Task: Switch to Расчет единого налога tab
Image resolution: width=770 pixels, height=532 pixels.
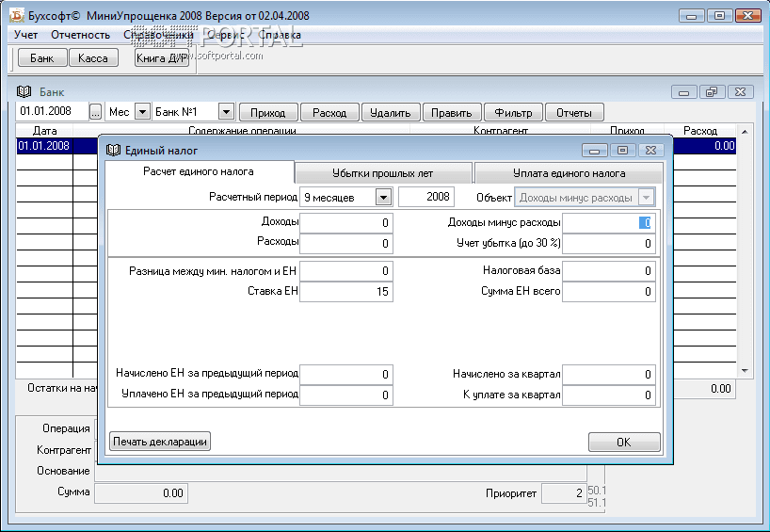Action: click(x=199, y=171)
